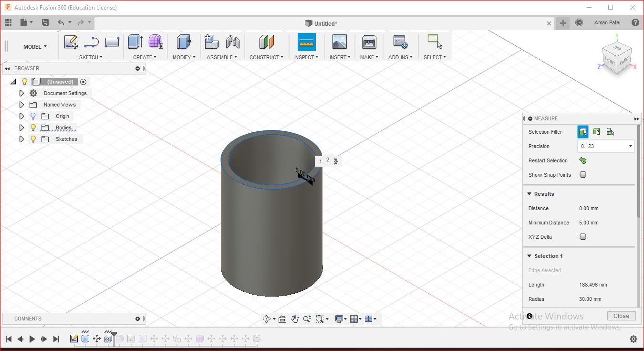Select the Create Form tool
The image size is (644, 351).
pyautogui.click(x=156, y=42)
